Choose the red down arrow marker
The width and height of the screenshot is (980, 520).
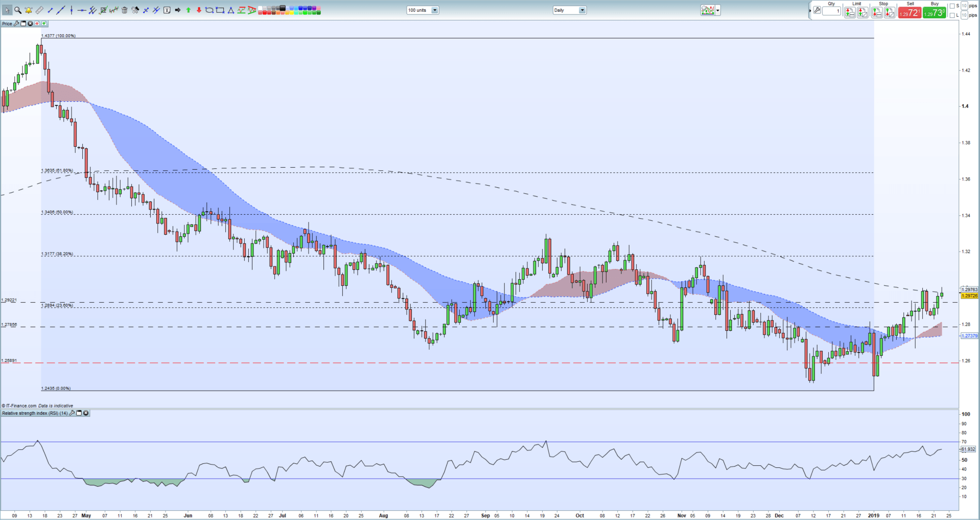pos(199,10)
